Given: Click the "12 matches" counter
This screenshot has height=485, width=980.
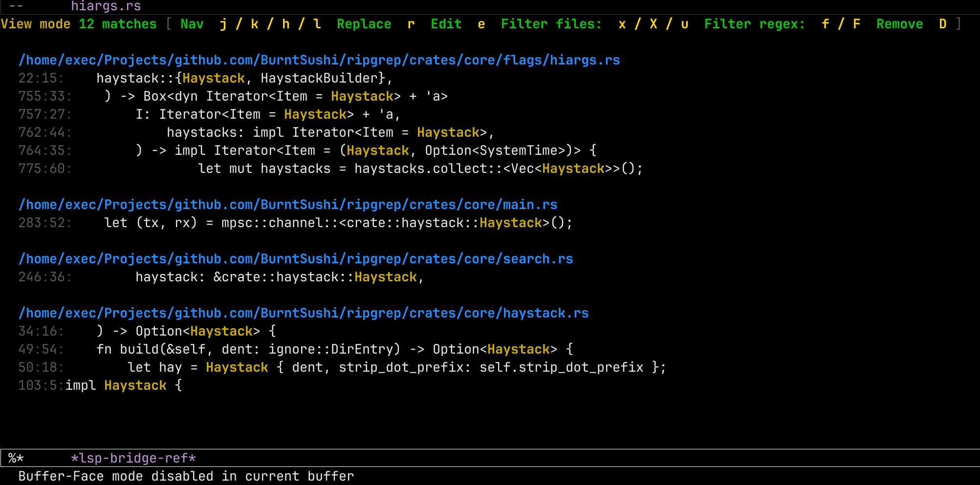Looking at the screenshot, I should pos(117,23).
